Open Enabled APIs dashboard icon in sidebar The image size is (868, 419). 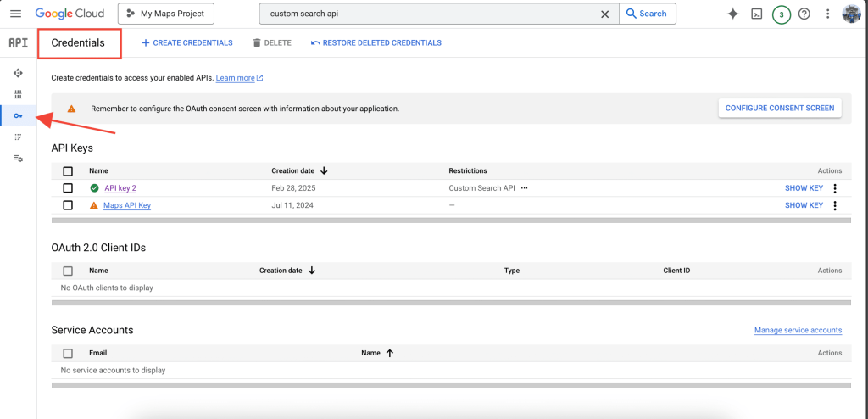click(18, 73)
